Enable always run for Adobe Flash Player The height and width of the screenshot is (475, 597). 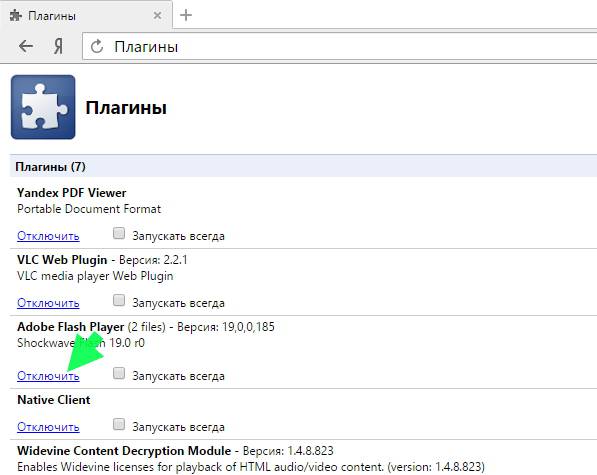tap(119, 373)
